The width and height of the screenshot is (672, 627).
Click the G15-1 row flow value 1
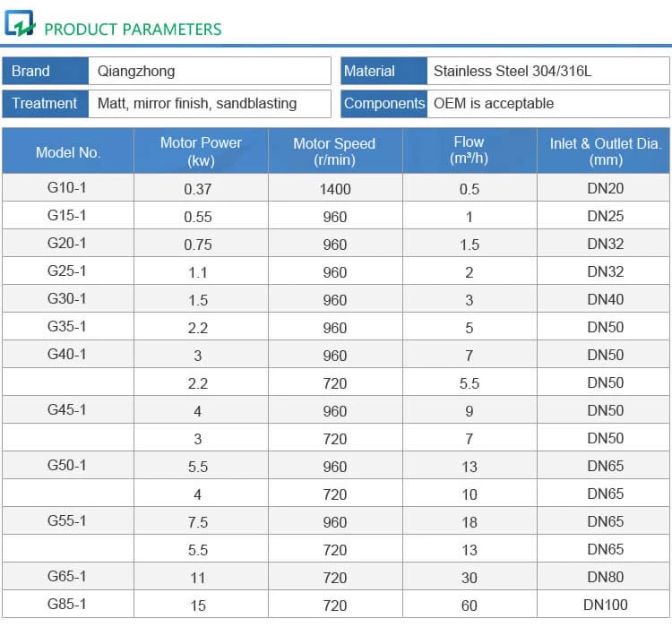[x=470, y=217]
